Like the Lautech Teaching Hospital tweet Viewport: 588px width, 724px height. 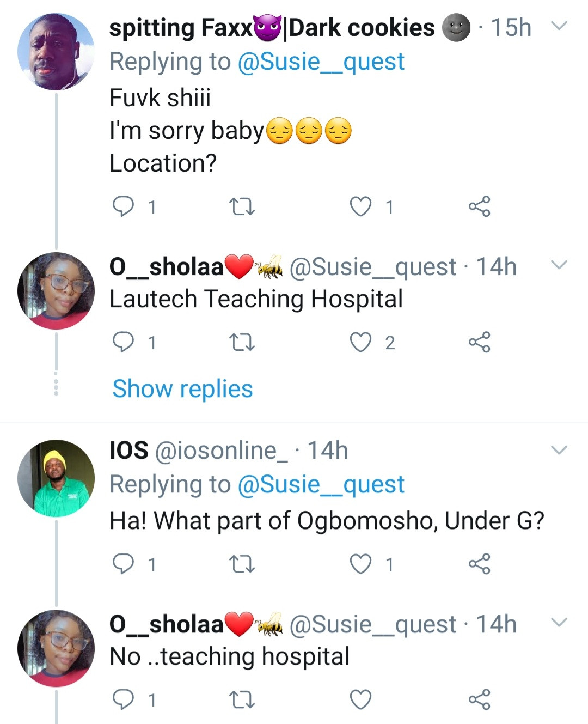pos(360,342)
